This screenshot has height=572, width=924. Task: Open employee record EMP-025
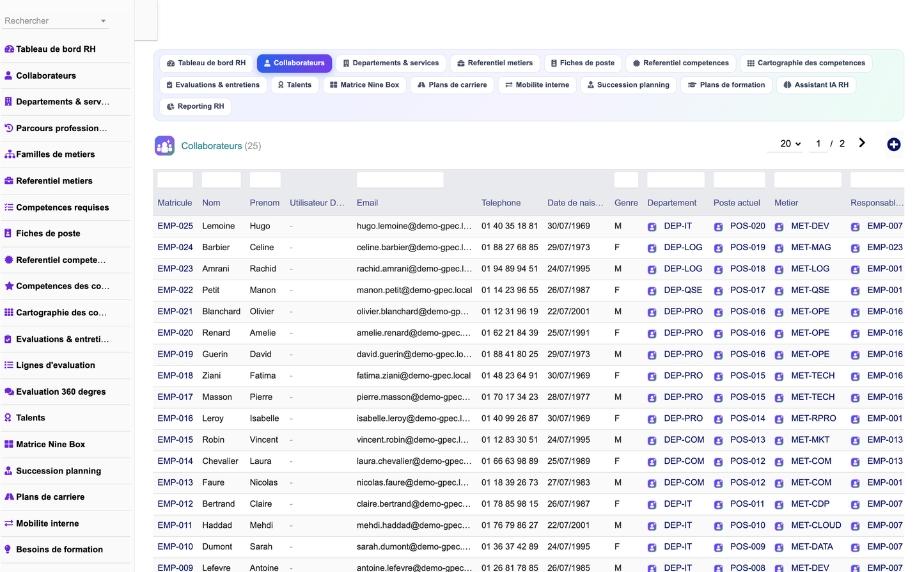tap(175, 226)
